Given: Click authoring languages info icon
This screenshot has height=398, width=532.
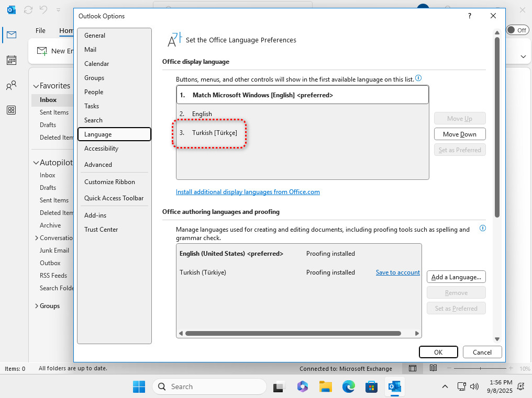Looking at the screenshot, I should tap(483, 229).
